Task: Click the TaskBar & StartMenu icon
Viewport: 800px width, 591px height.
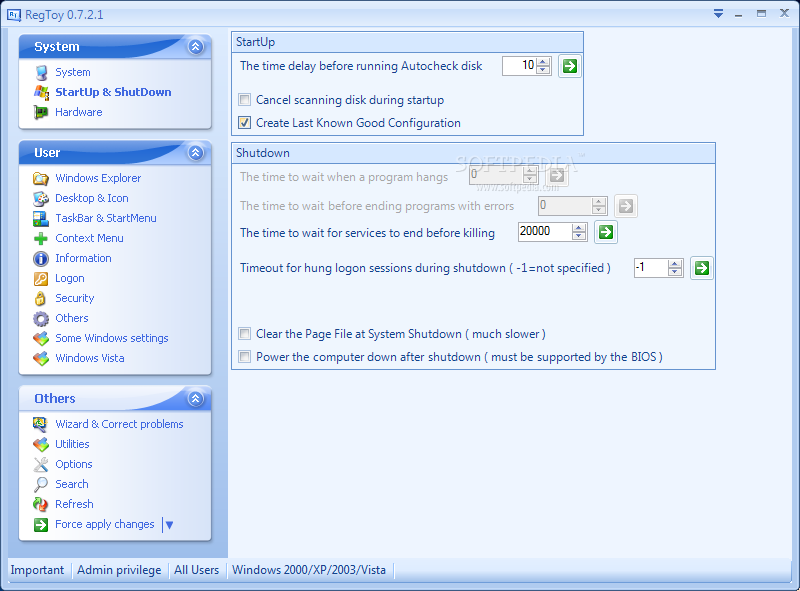Action: (x=41, y=218)
